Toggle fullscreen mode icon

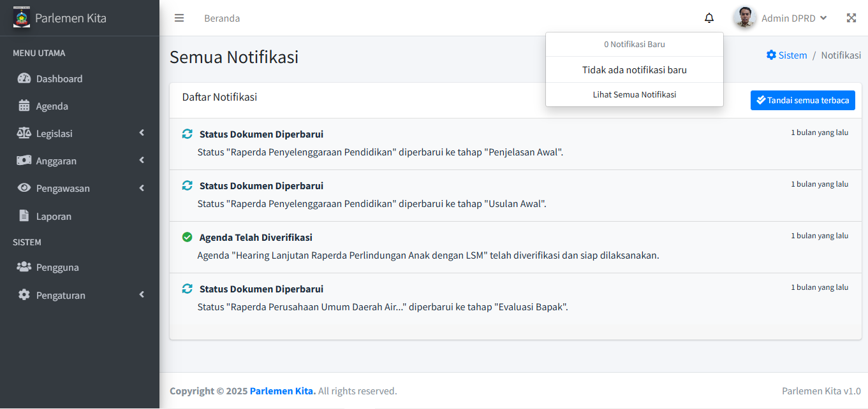851,18
